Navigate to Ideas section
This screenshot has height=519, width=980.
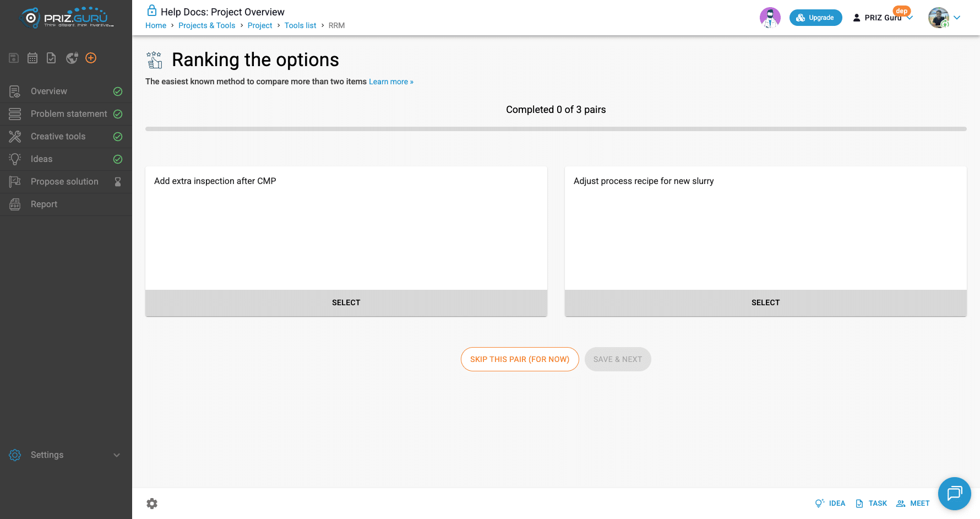(66, 159)
